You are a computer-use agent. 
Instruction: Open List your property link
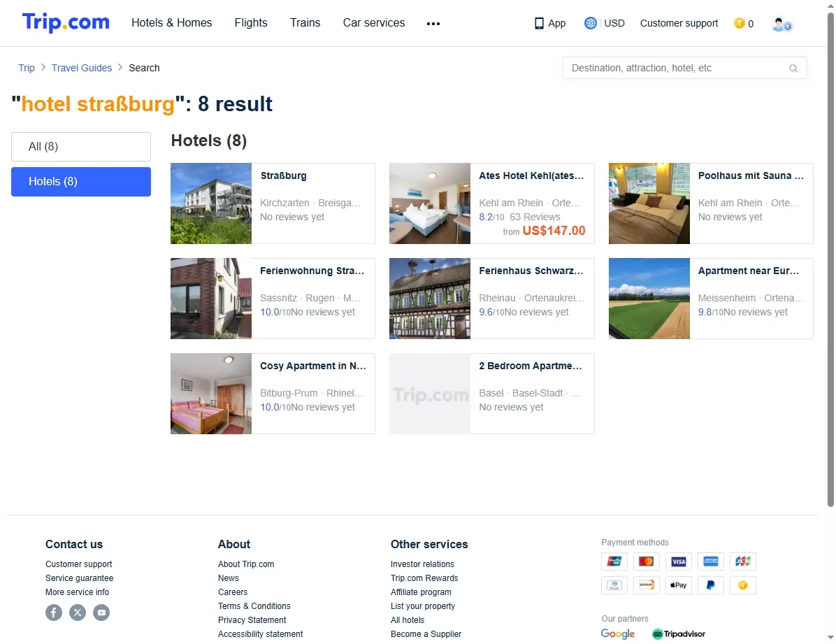(423, 606)
